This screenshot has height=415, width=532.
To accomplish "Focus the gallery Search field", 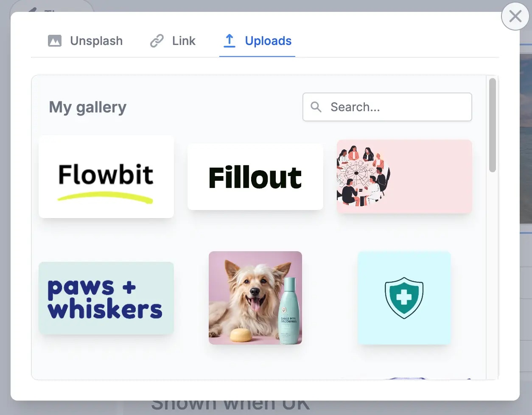I will pyautogui.click(x=387, y=107).
